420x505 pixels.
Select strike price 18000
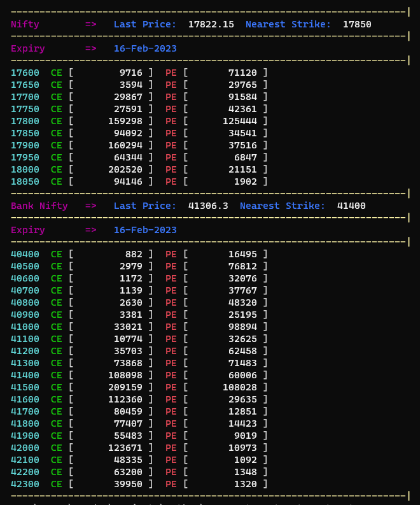point(25,169)
